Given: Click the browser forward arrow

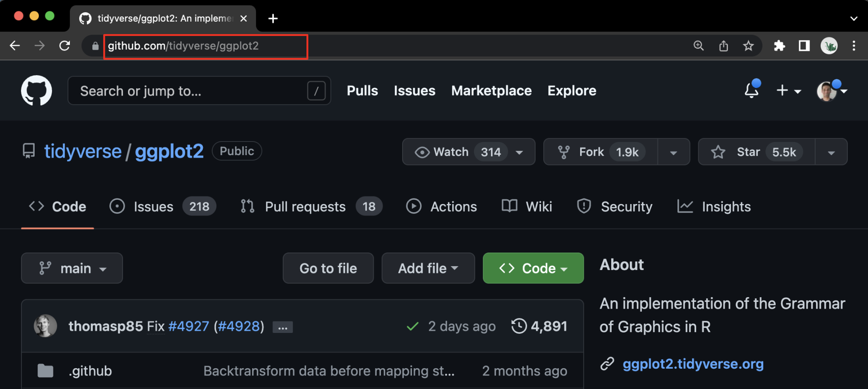Looking at the screenshot, I should tap(40, 45).
